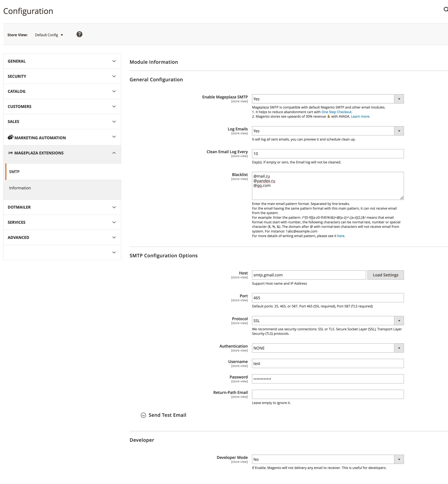Open the Authentication dropdown
Image resolution: width=448 pixels, height=484 pixels.
(x=328, y=348)
